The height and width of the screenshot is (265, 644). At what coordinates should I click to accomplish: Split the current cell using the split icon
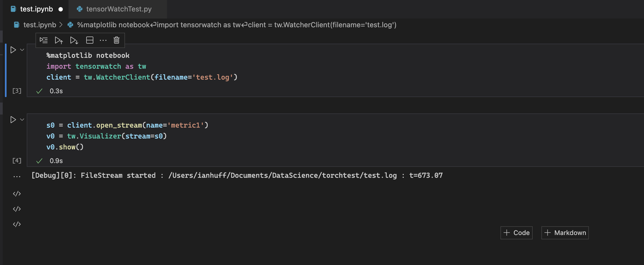tap(90, 40)
